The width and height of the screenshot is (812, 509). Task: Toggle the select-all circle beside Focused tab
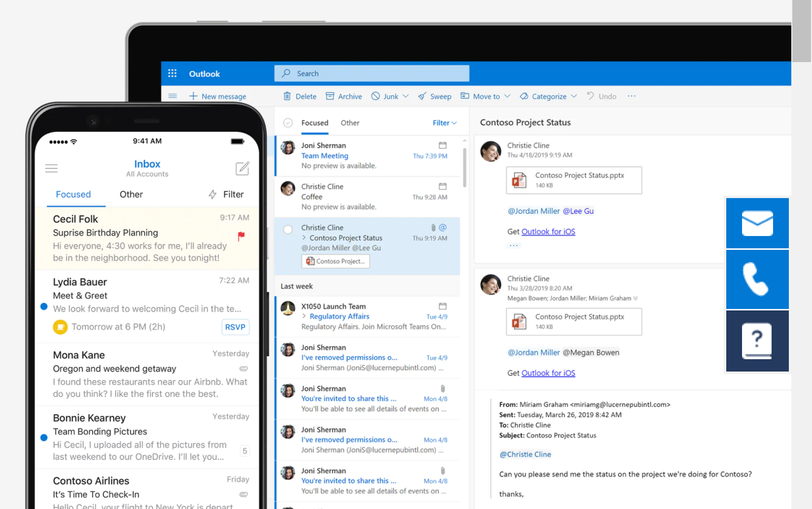pos(288,123)
